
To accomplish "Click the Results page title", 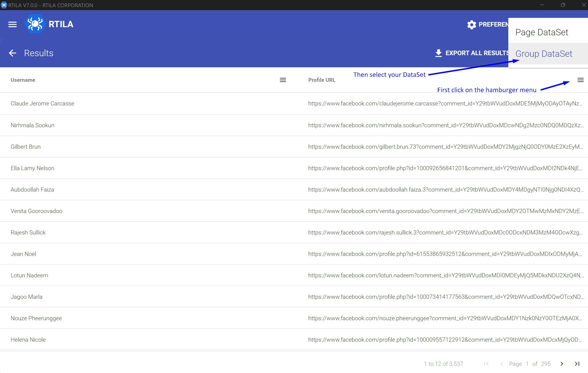I will coord(39,53).
